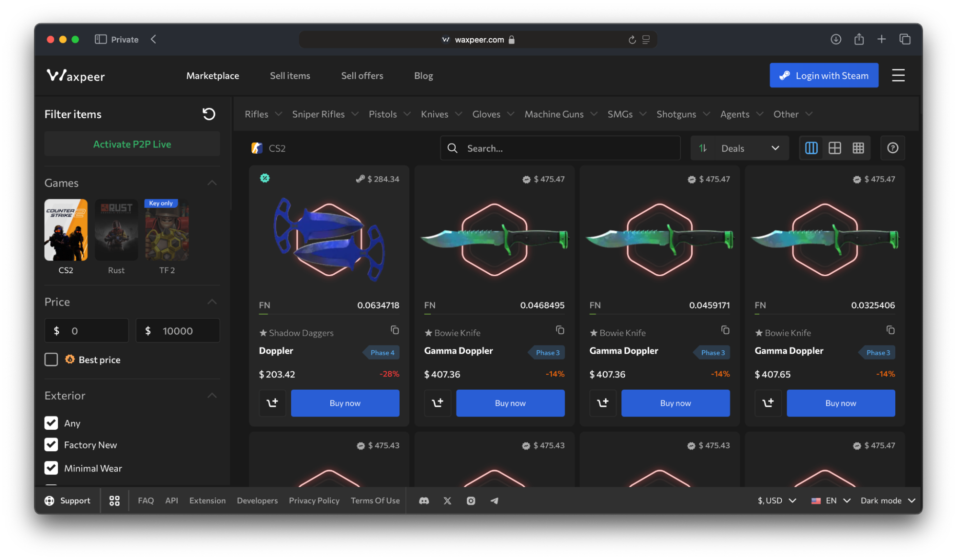Image resolution: width=957 pixels, height=560 pixels.
Task: Click the teal badge on the Shadow Daggers card
Action: click(x=265, y=178)
